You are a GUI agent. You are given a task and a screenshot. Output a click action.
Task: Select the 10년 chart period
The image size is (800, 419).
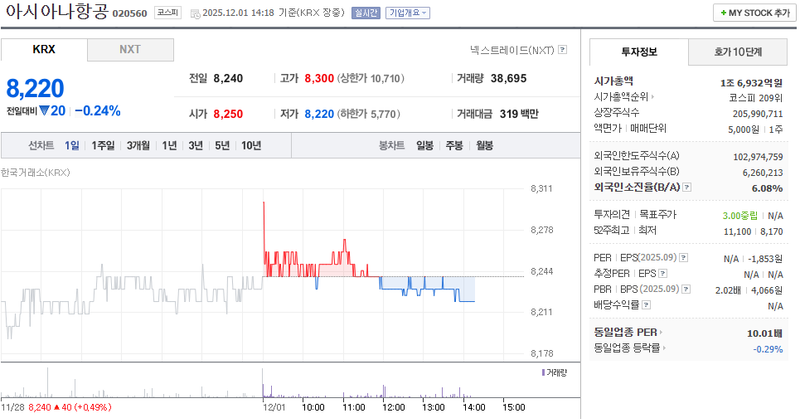click(x=251, y=145)
